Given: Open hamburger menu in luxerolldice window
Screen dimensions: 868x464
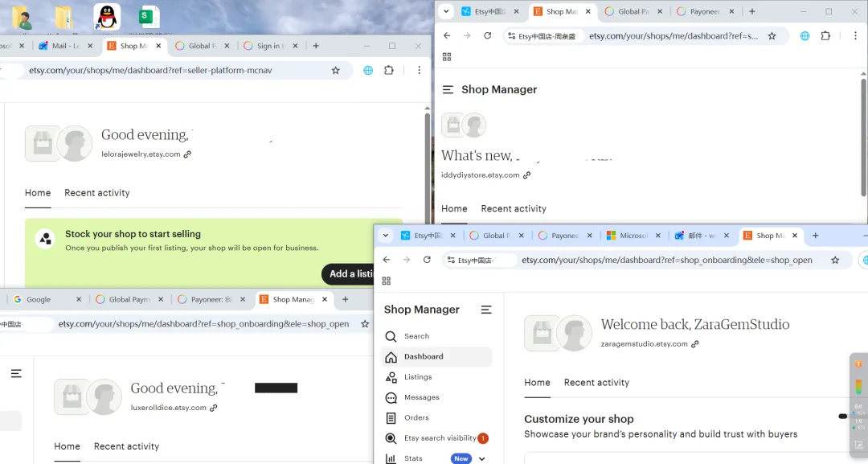Looking at the screenshot, I should tap(16, 374).
